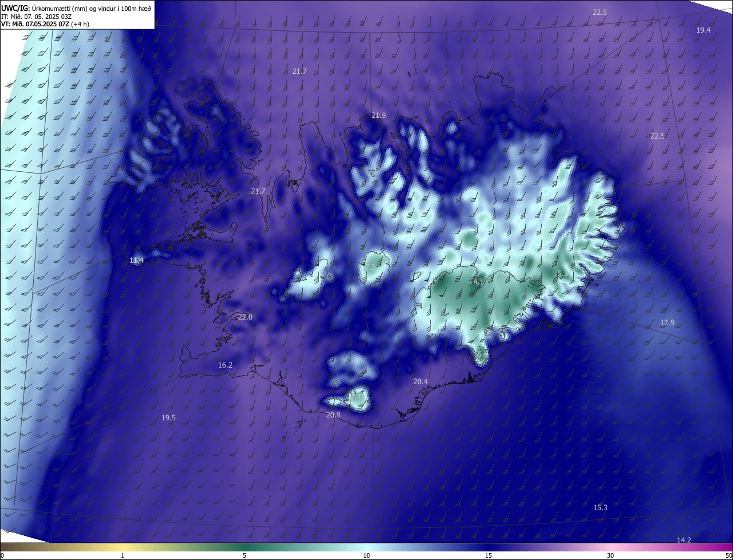
Task: Select the 19.5 value over the ocean
Action: [168, 418]
